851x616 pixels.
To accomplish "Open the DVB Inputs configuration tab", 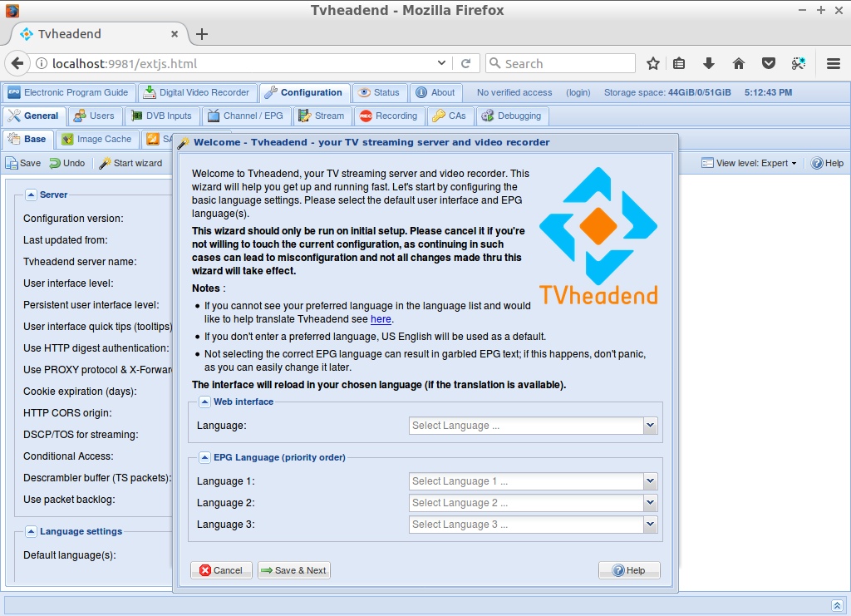I will point(162,116).
